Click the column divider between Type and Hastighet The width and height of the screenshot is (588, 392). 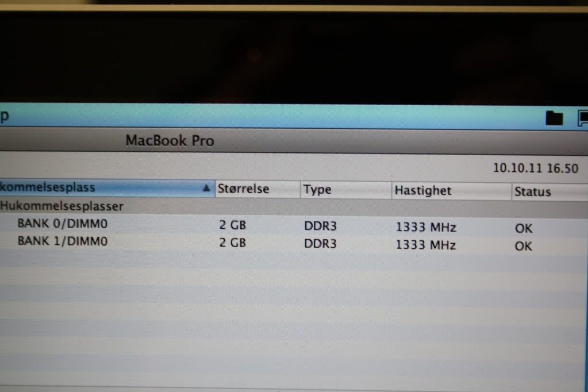pos(391,190)
